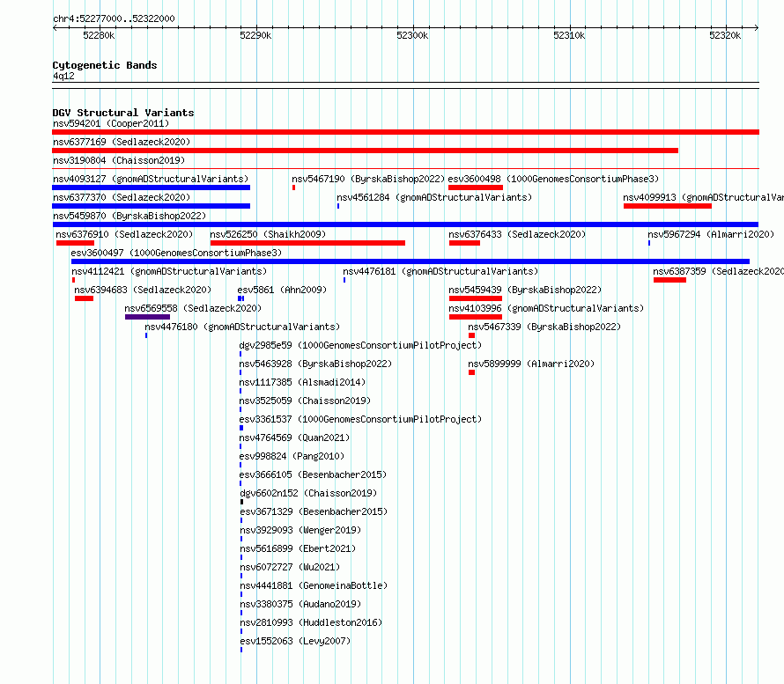The width and height of the screenshot is (784, 684).
Task: Click the chr4:52277000..52322000 region label
Action: coord(114,19)
